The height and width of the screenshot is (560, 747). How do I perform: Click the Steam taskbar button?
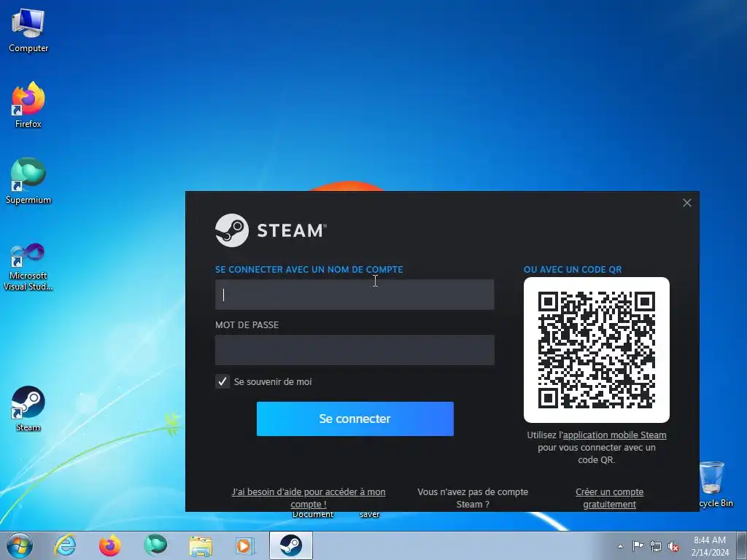290,545
